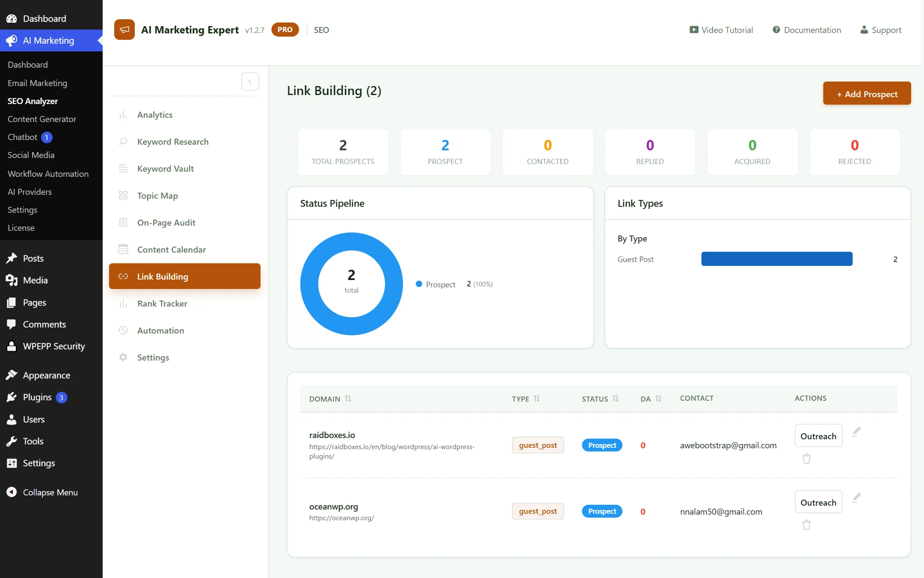Click the Appearance brush icon
924x578 pixels.
(12, 375)
